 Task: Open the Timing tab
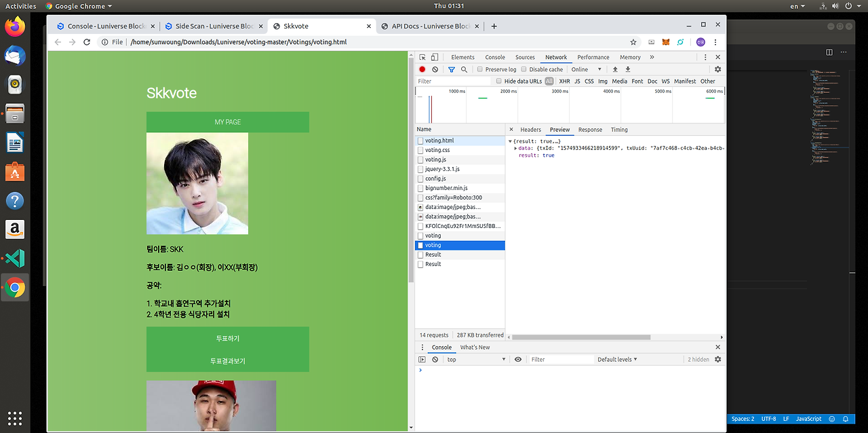coord(619,130)
